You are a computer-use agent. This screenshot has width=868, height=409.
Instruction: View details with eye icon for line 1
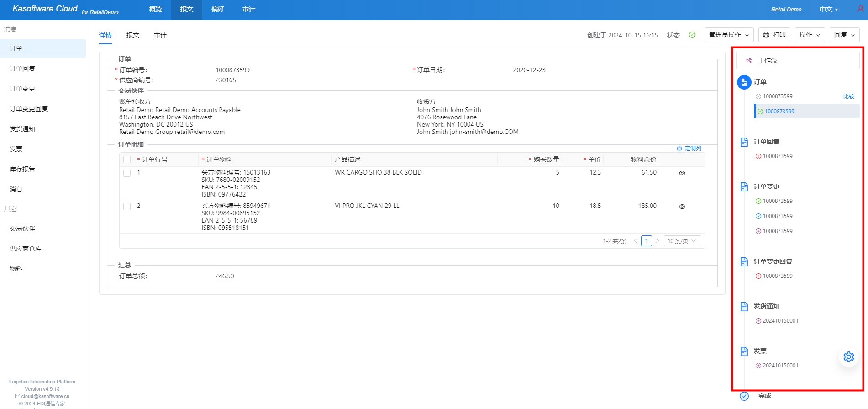(x=682, y=173)
